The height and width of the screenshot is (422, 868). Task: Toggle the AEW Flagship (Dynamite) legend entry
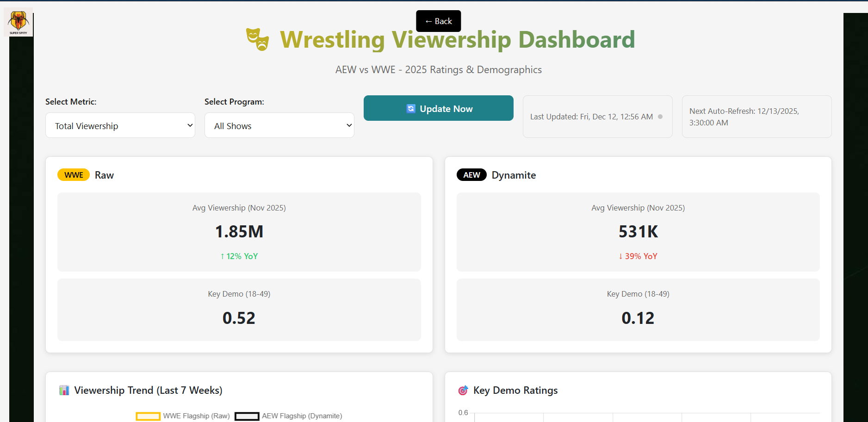(302, 416)
